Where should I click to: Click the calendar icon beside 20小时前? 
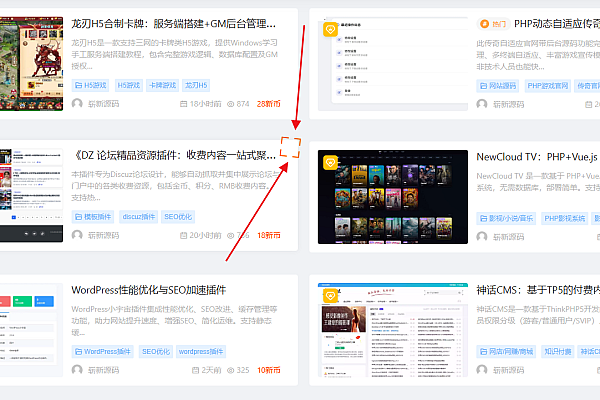coord(183,235)
